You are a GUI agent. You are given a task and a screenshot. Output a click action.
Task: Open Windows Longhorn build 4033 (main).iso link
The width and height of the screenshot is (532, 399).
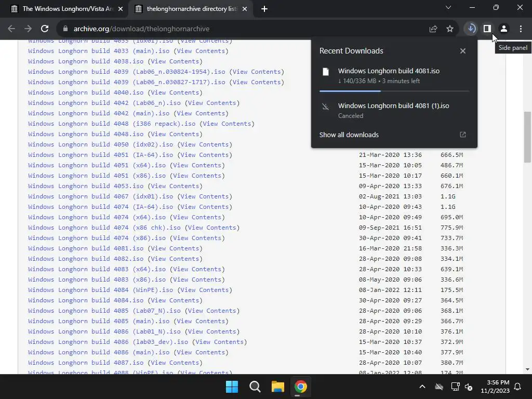coord(99,51)
